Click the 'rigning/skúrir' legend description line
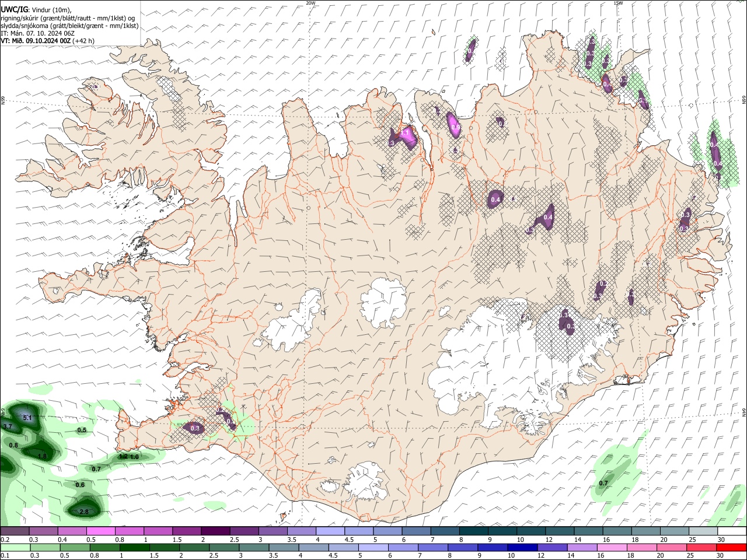The image size is (747, 560). [x=68, y=18]
